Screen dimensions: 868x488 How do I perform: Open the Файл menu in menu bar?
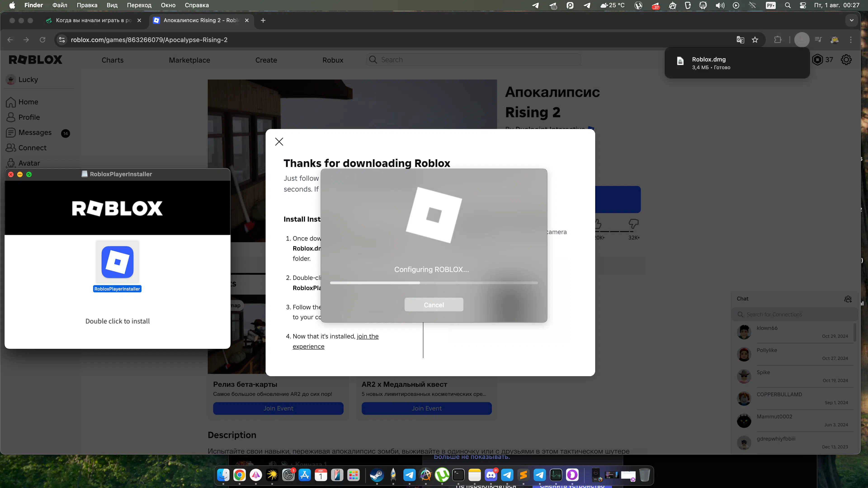(x=60, y=5)
